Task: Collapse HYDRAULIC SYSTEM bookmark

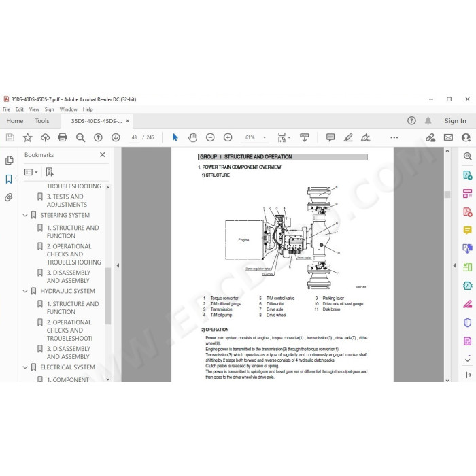Action: (25, 291)
